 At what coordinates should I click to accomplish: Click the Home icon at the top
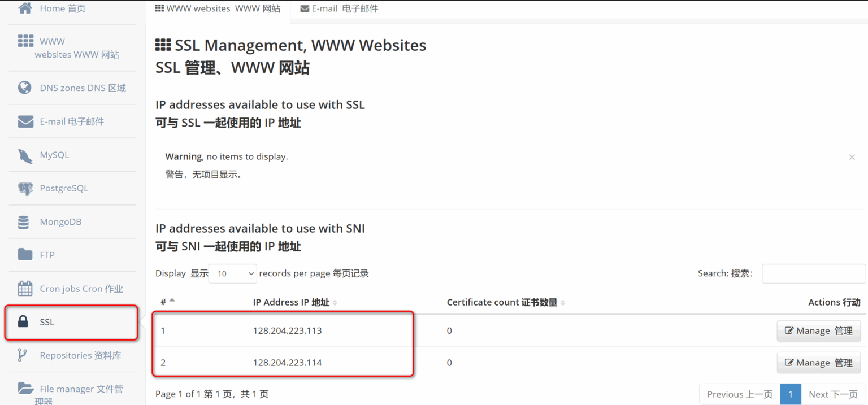[x=25, y=8]
